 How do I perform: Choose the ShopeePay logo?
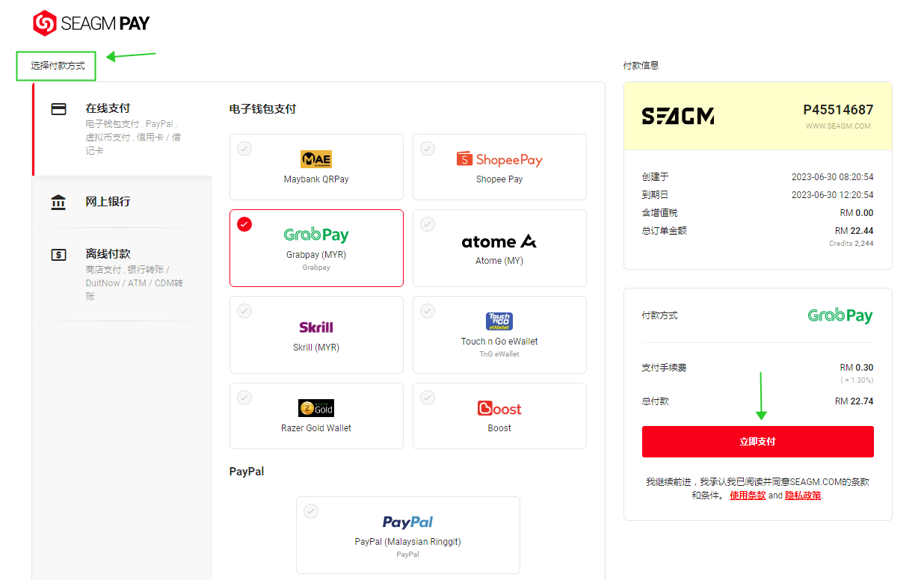coord(499,159)
